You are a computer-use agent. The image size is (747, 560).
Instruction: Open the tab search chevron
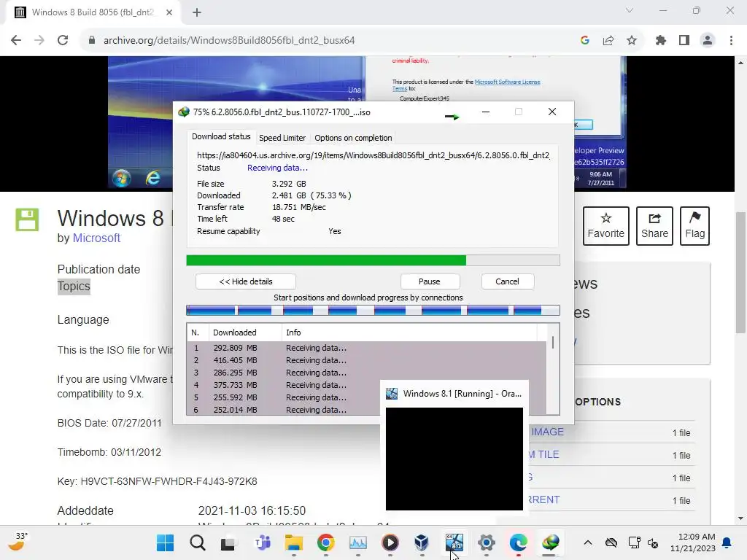[630, 10]
